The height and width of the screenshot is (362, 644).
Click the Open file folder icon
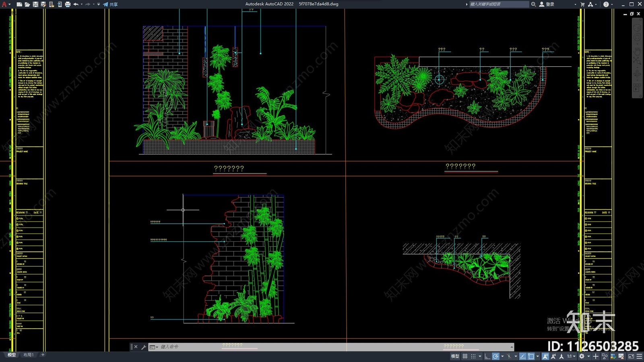coord(27,4)
